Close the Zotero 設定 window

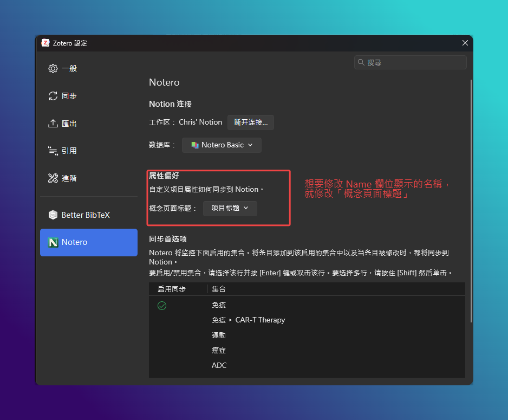465,43
